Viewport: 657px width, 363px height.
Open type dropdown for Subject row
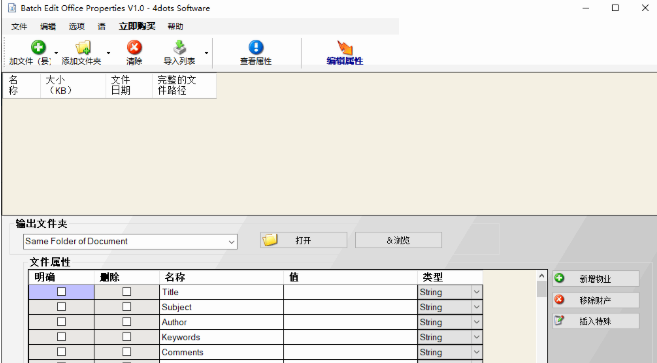pyautogui.click(x=476, y=307)
